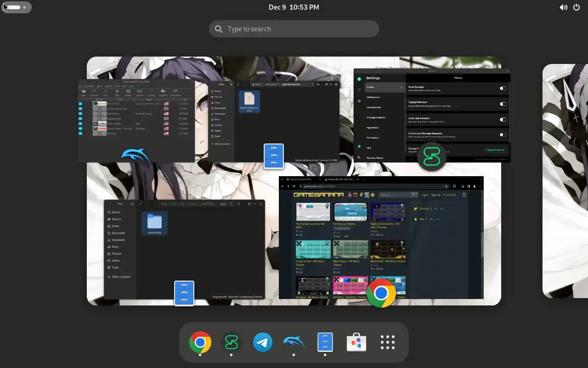The width and height of the screenshot is (588, 368).
Task: Select the Dolphin window via its overlay icon
Action: [x=136, y=156]
